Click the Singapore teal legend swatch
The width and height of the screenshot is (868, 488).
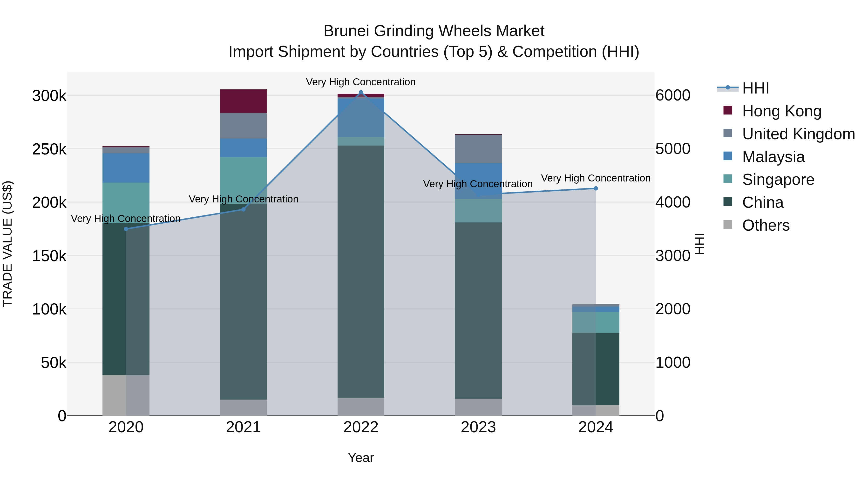tap(728, 179)
